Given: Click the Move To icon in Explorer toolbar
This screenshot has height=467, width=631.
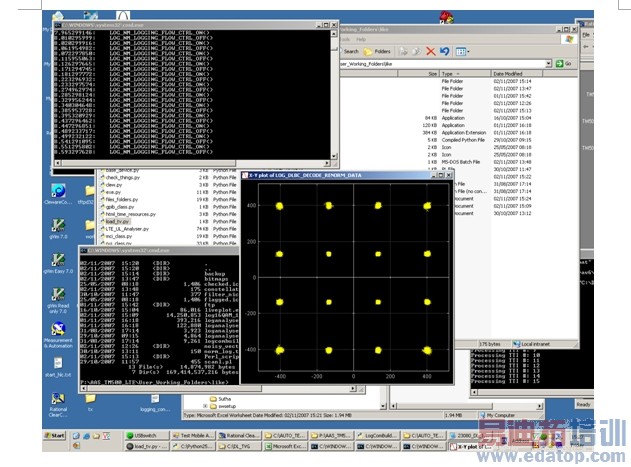Looking at the screenshot, I should click(403, 52).
